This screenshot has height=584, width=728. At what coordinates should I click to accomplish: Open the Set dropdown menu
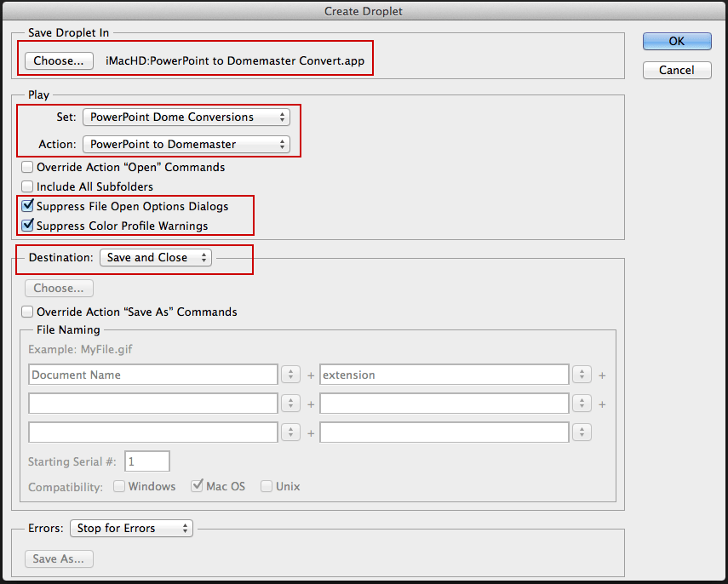(186, 117)
